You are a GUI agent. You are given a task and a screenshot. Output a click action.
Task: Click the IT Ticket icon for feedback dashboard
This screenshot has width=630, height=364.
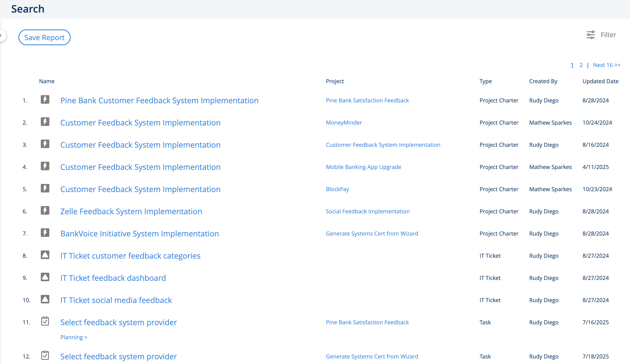pyautogui.click(x=45, y=277)
